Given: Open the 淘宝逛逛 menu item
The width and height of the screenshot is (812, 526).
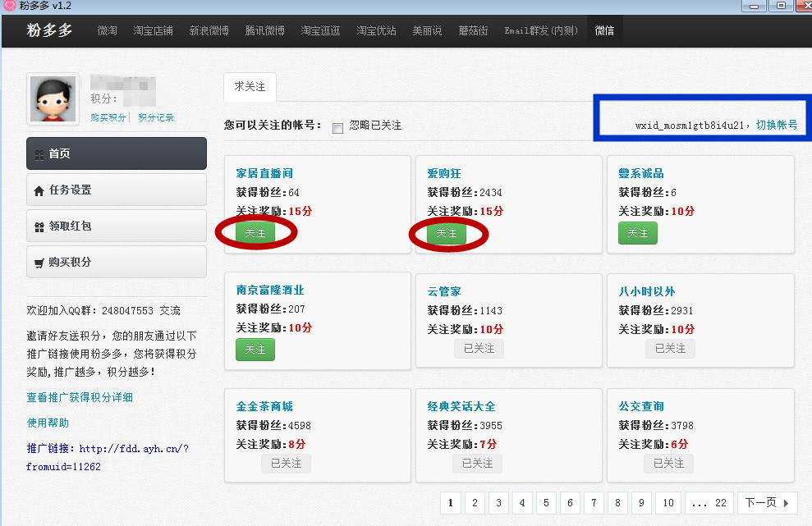Looking at the screenshot, I should (x=320, y=31).
